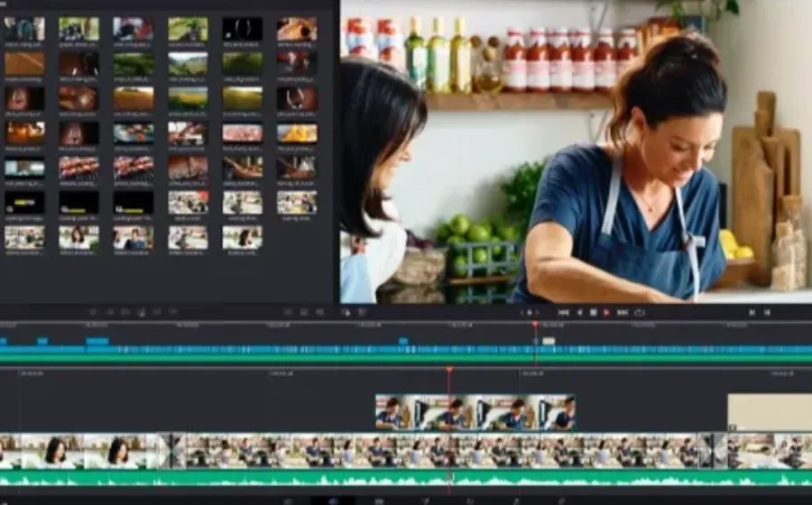The image size is (812, 505).
Task: Select the white clip in the upper timeline
Action: point(549,341)
